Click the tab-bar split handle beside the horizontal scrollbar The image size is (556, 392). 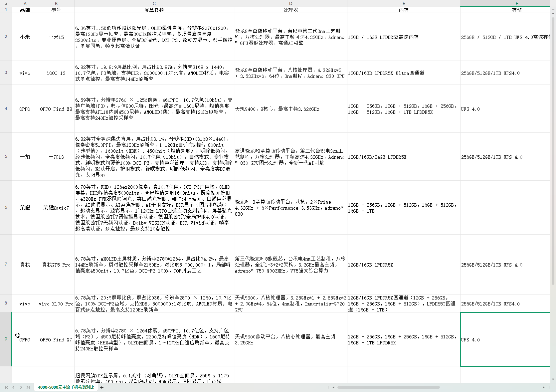[x=328, y=387]
